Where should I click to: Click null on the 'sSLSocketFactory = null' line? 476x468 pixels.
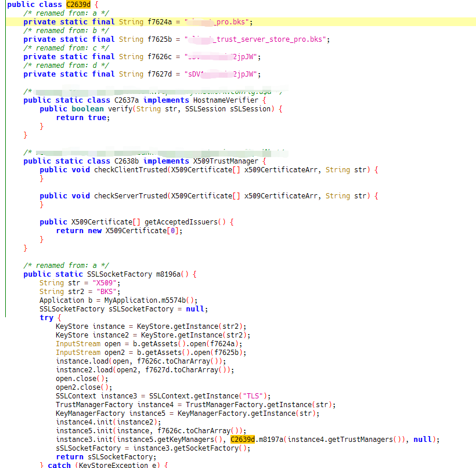[195, 309]
